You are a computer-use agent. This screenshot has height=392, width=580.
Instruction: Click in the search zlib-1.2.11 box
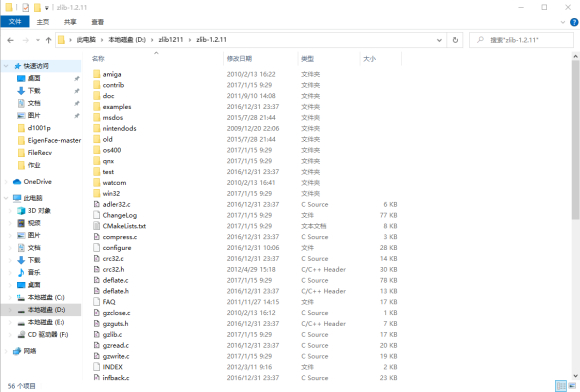click(x=522, y=40)
